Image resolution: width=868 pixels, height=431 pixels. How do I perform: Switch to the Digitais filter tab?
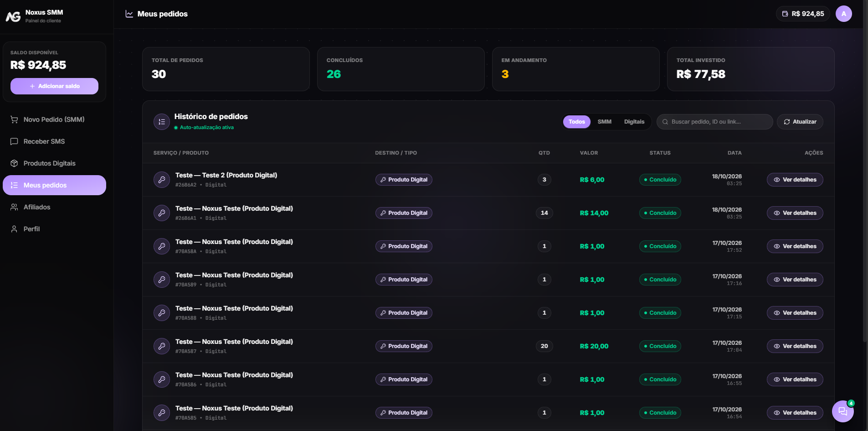point(634,122)
